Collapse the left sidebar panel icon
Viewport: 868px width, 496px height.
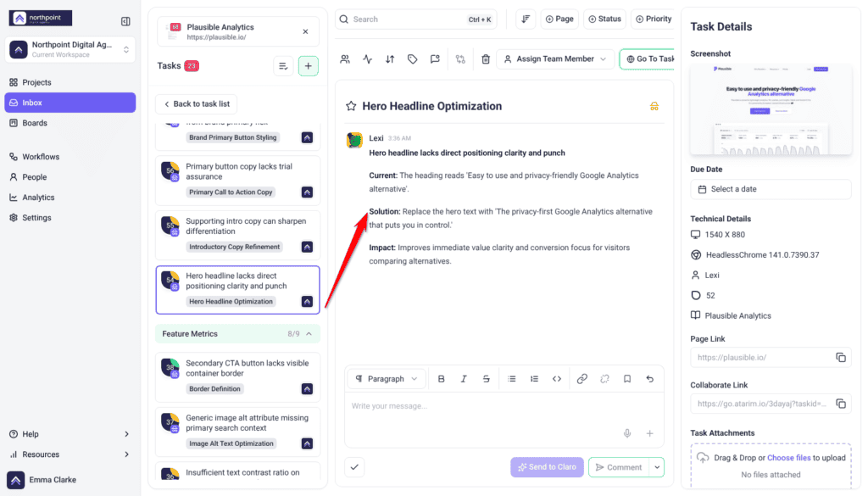coord(125,21)
